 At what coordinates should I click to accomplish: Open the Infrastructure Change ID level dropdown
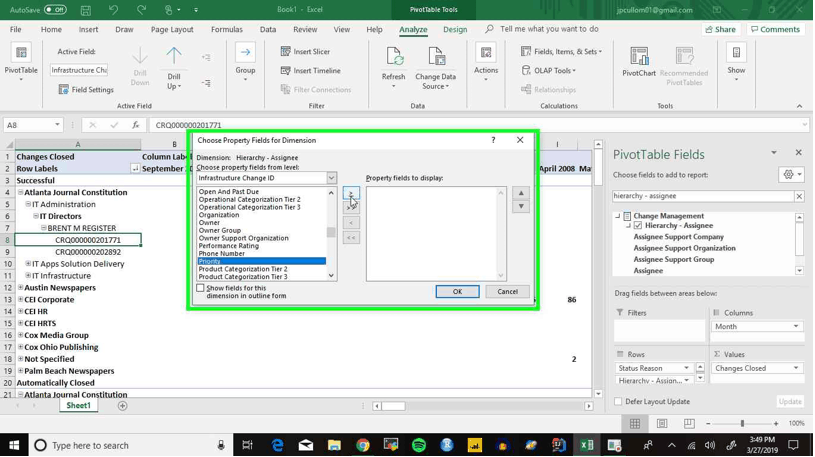tap(331, 178)
